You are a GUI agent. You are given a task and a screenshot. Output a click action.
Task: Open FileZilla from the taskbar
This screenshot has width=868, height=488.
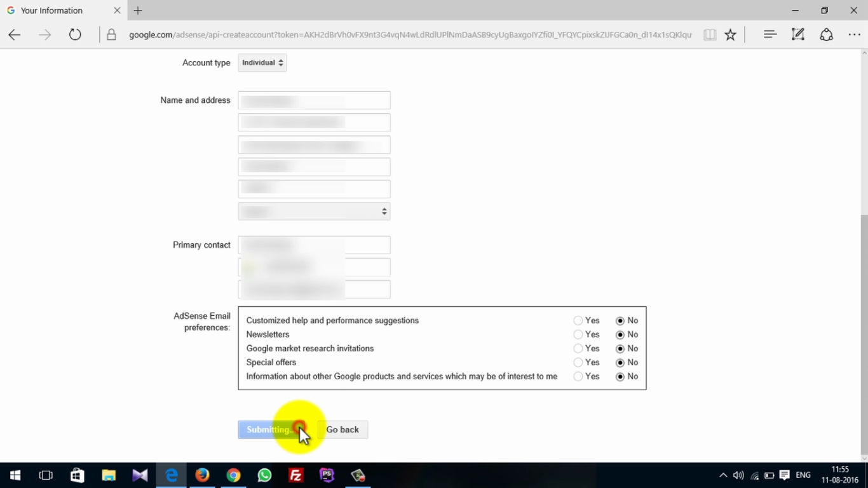[295, 475]
